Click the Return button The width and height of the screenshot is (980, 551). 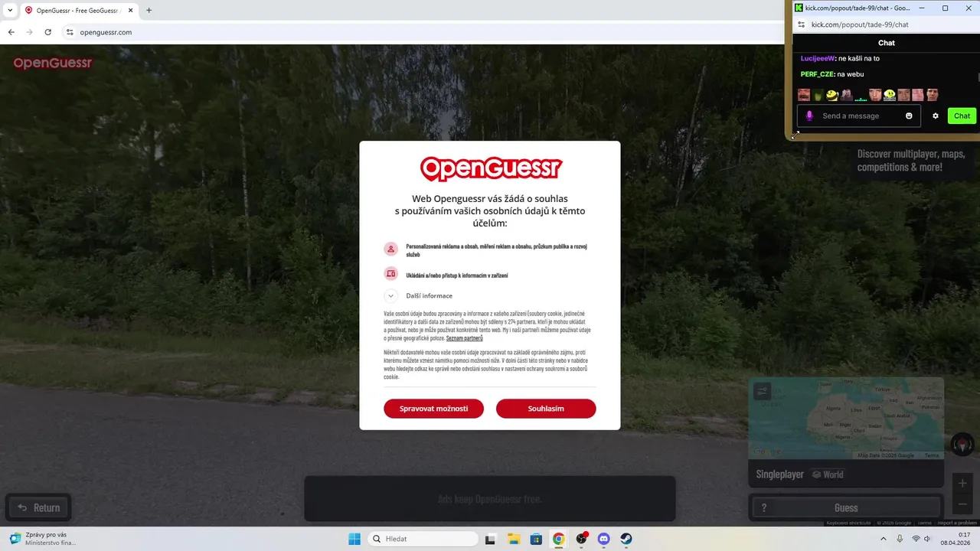click(x=38, y=507)
